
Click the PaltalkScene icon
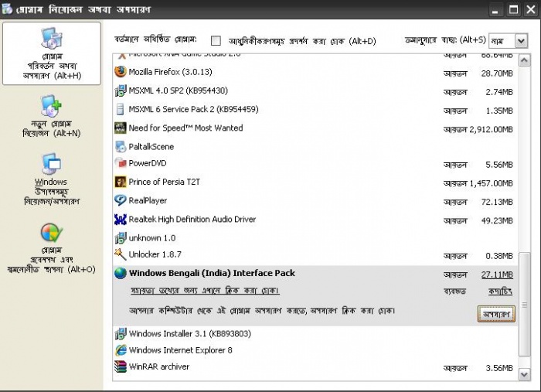coord(121,147)
